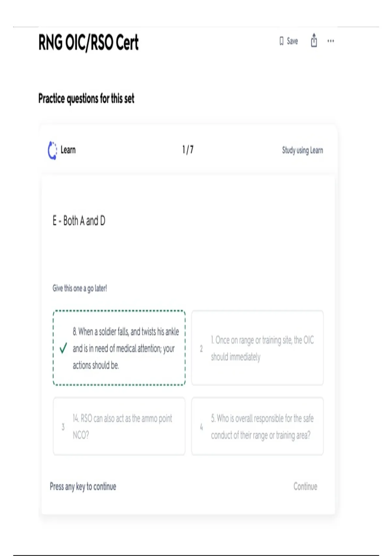The image size is (392, 556).
Task: Click the share upload icon
Action: 314,41
